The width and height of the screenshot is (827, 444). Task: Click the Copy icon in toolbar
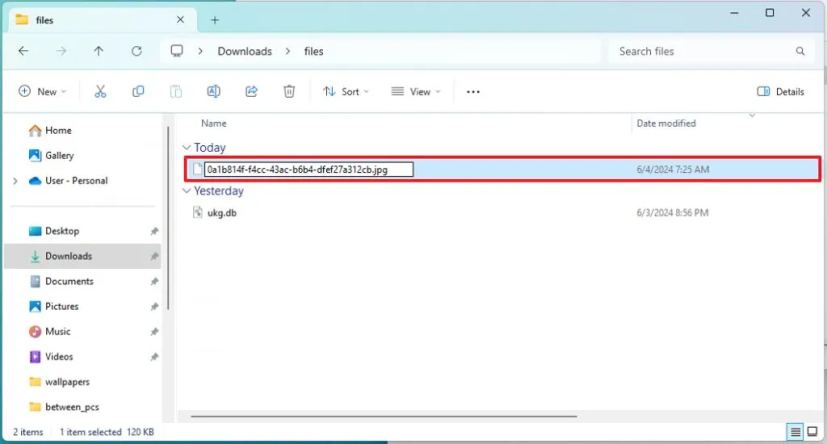tap(138, 91)
